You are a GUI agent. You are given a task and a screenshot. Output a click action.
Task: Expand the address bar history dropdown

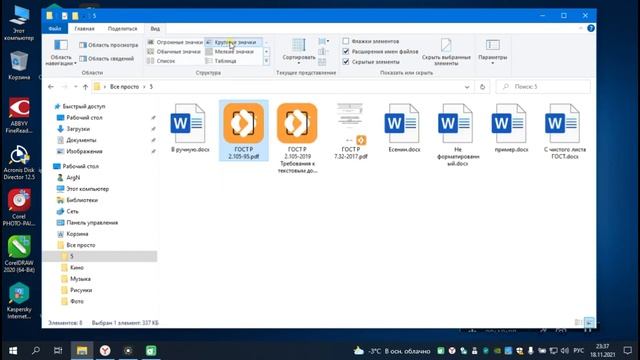tap(467, 87)
